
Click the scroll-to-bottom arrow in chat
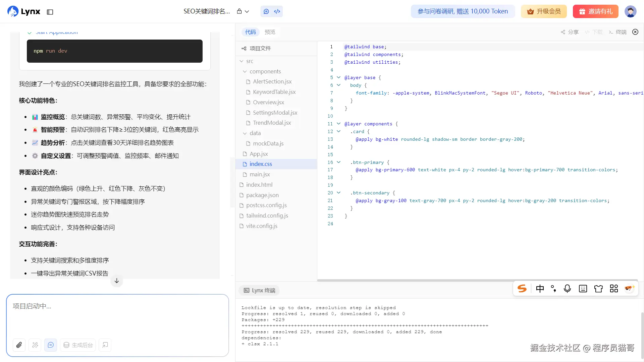click(x=117, y=281)
